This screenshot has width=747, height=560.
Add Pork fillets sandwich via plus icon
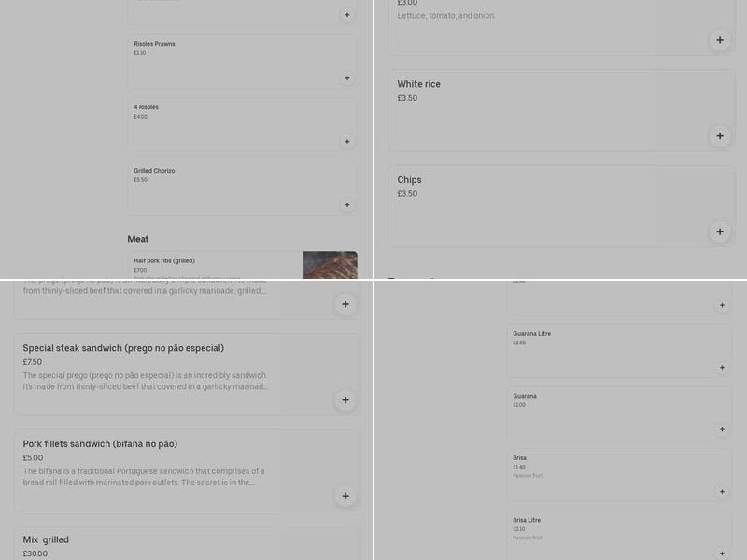345,496
